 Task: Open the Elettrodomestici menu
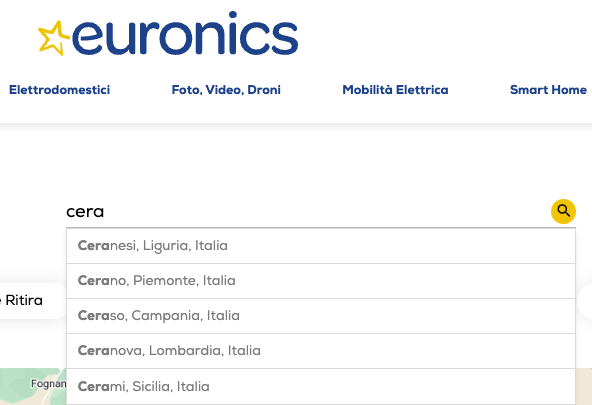click(x=59, y=90)
